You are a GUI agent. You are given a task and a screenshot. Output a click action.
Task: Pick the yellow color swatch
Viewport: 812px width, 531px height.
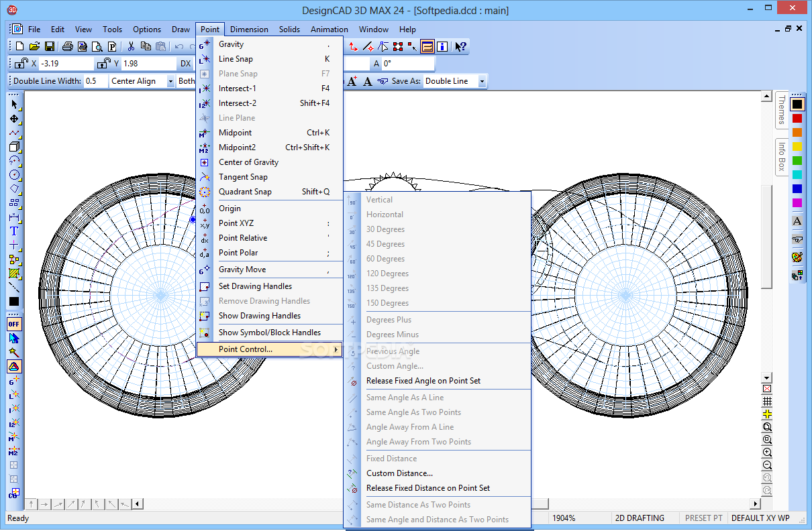797,147
